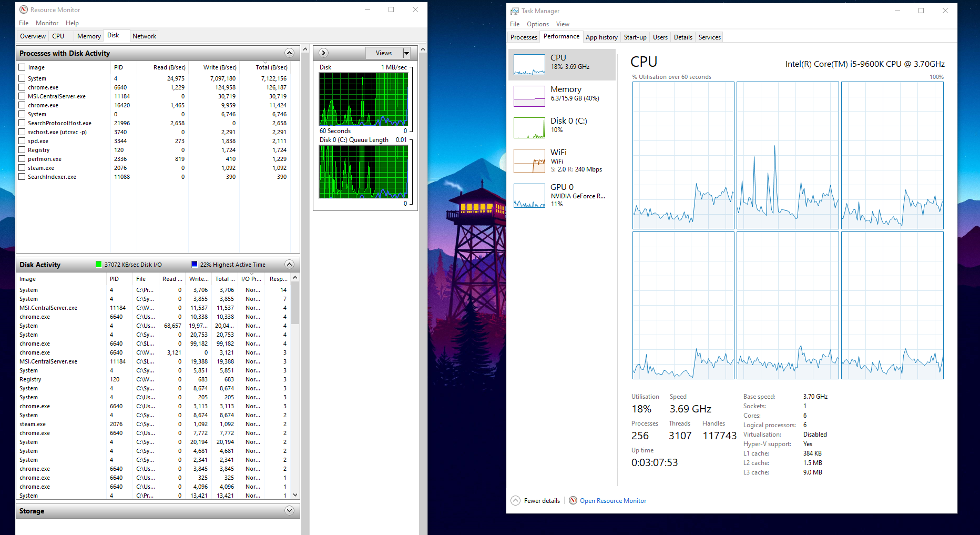Select the steam.exe row in Disk Activity list
This screenshot has height=535, width=980.
click(154, 424)
